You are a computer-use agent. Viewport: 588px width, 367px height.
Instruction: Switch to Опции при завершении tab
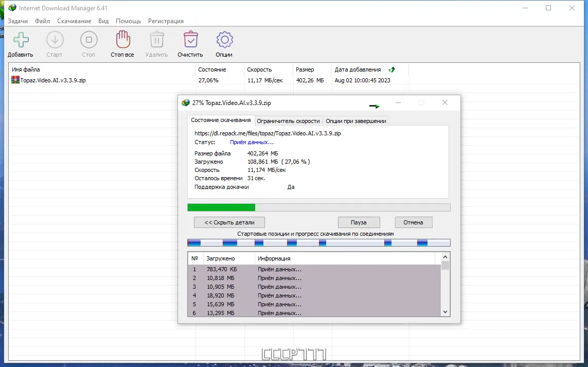[x=355, y=121]
